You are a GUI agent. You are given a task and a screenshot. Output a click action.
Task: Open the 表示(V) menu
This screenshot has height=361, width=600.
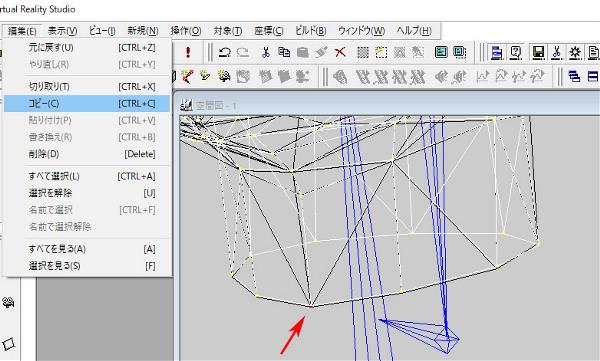tap(62, 31)
